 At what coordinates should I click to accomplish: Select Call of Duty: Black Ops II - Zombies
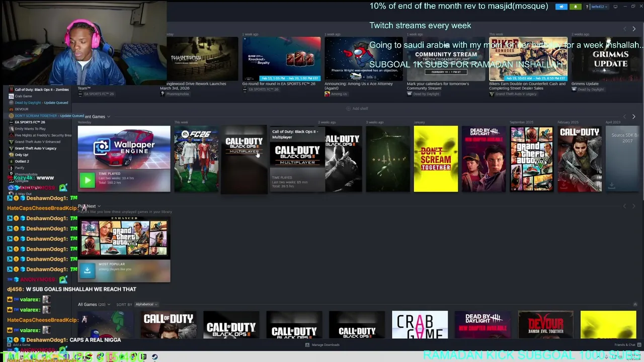[39, 89]
